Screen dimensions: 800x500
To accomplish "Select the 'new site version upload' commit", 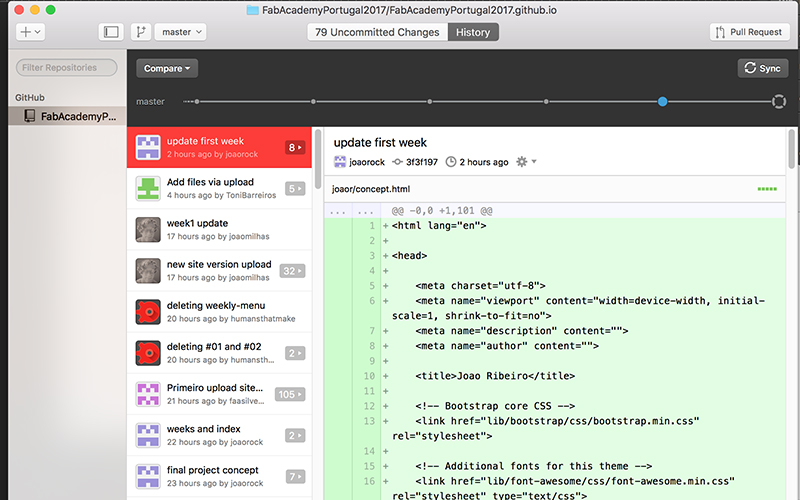I will click(219, 270).
